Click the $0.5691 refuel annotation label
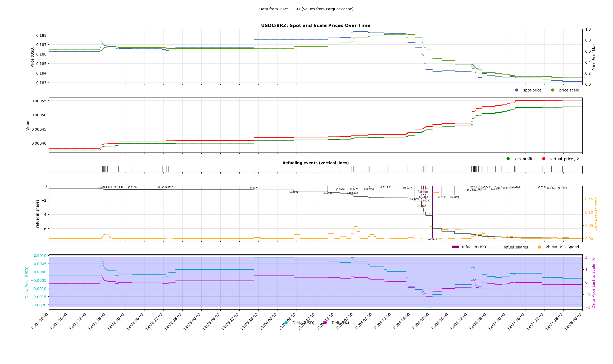This screenshot has width=613, height=364. tap(294, 192)
